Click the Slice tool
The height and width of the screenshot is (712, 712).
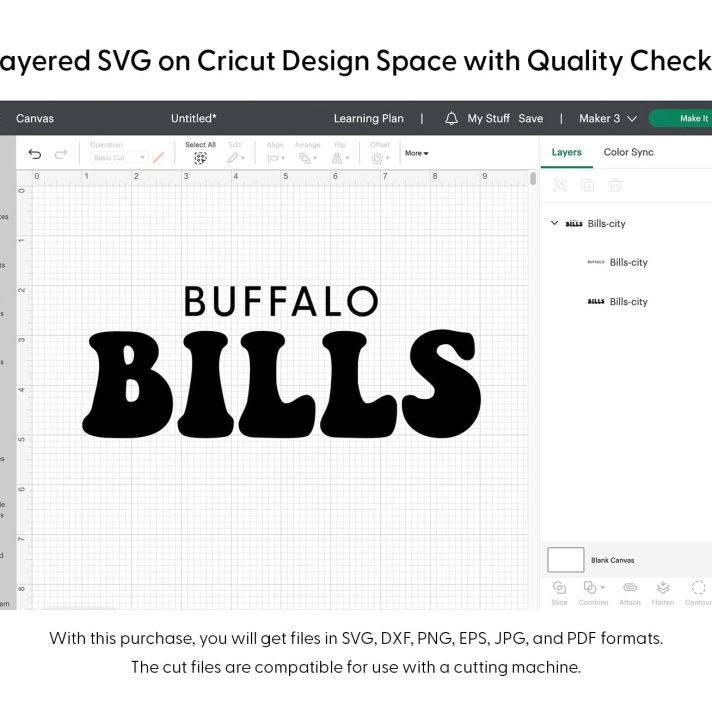point(559,593)
